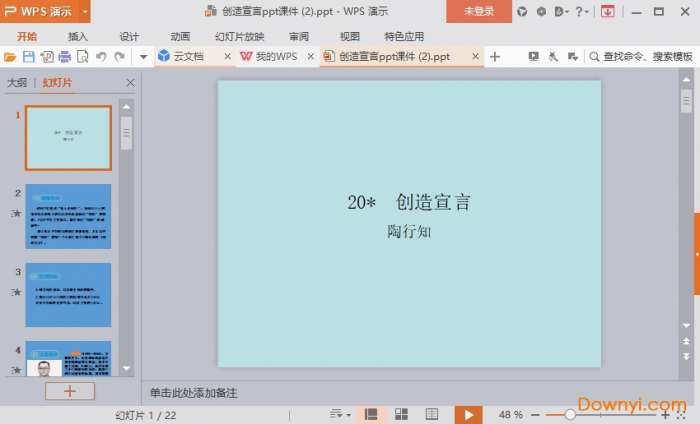
Task: Start slideshow with the play button
Action: (x=468, y=415)
